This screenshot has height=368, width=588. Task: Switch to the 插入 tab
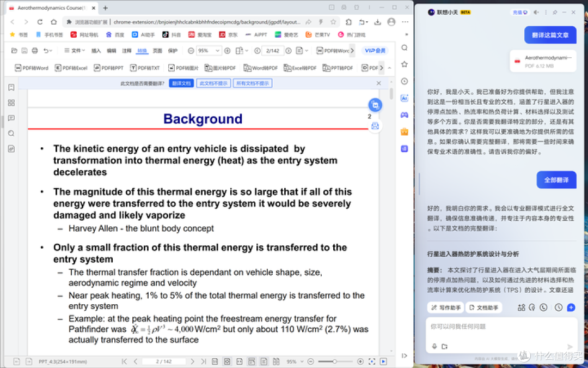coord(96,51)
